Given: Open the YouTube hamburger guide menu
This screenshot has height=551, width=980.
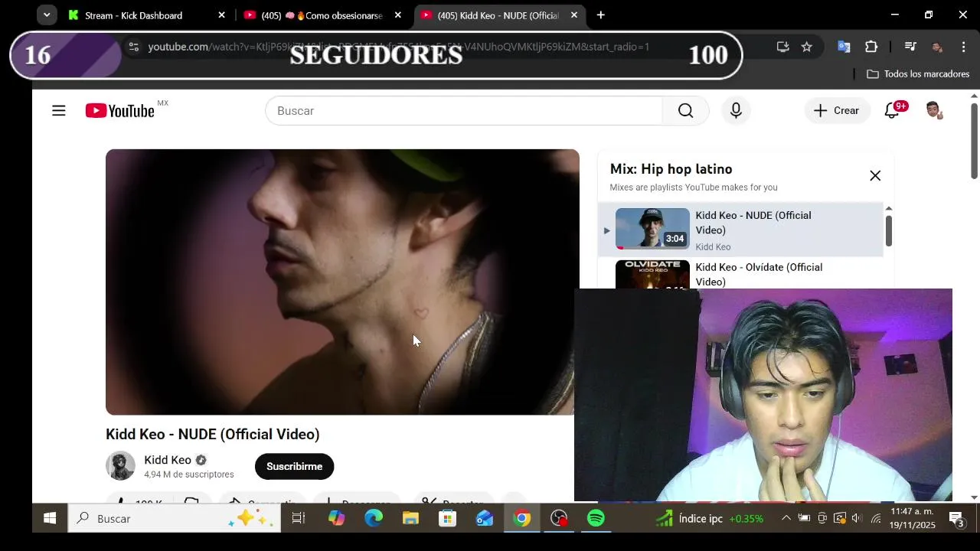Looking at the screenshot, I should (59, 111).
